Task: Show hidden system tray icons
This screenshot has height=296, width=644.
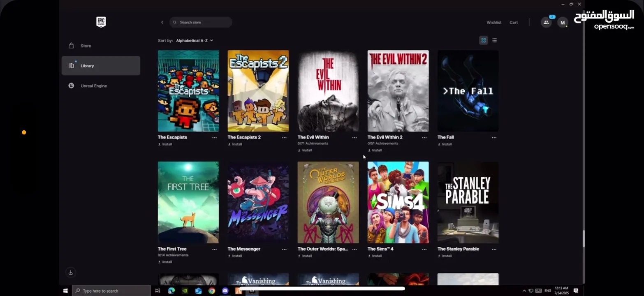Action: click(524, 291)
